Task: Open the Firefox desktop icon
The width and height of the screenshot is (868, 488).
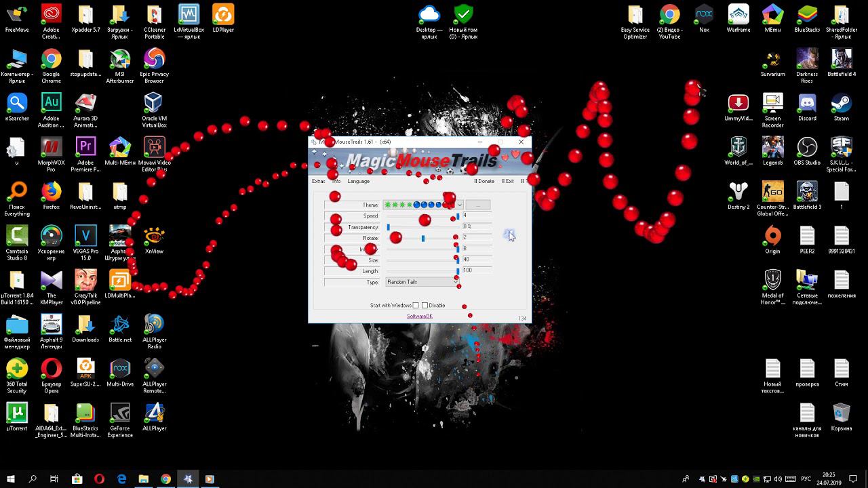Action: point(51,197)
